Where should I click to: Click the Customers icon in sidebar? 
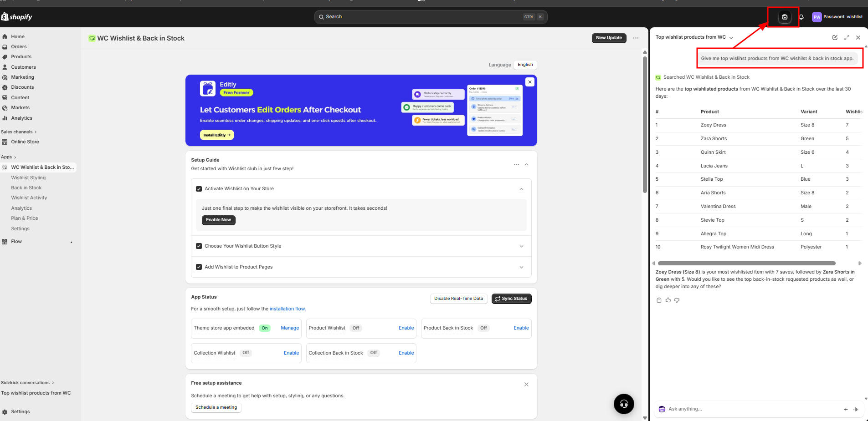pyautogui.click(x=5, y=67)
